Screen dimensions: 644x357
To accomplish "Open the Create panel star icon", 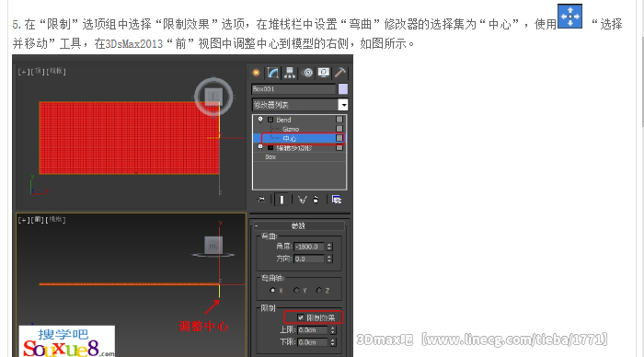I will click(256, 73).
